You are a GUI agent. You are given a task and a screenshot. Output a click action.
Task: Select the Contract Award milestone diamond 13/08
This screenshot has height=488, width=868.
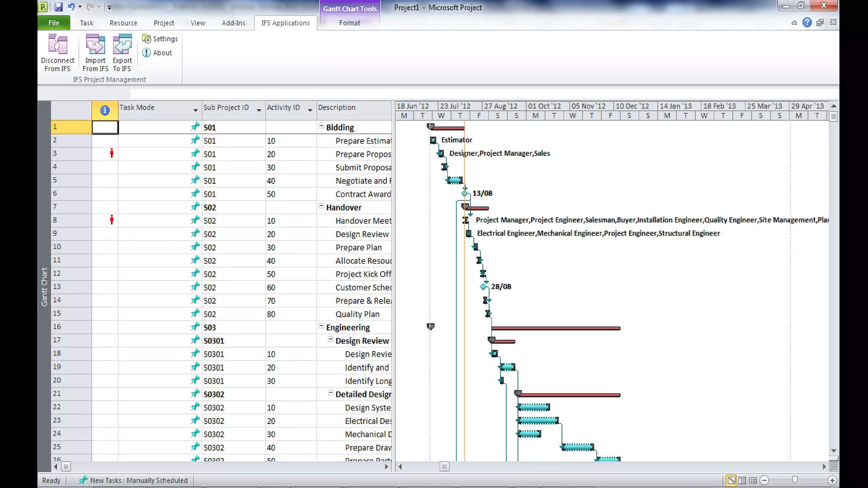point(465,193)
